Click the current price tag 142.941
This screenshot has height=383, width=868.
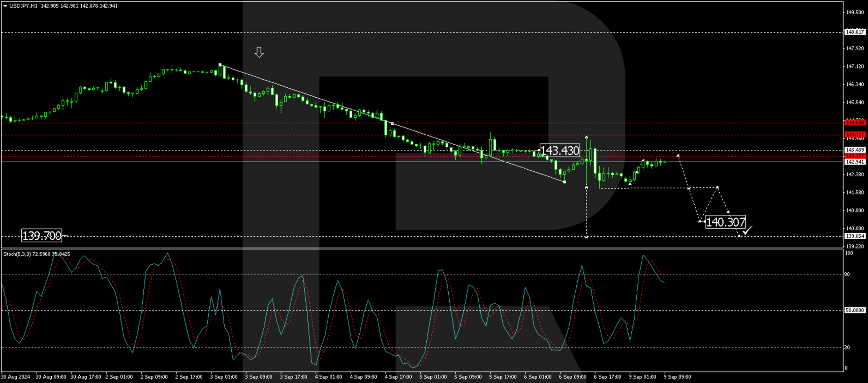pos(855,162)
